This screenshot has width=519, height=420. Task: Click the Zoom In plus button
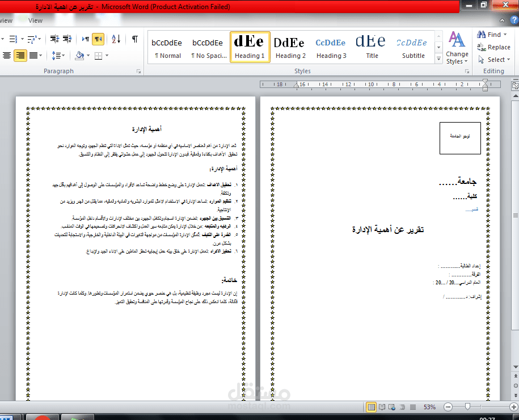(514, 407)
